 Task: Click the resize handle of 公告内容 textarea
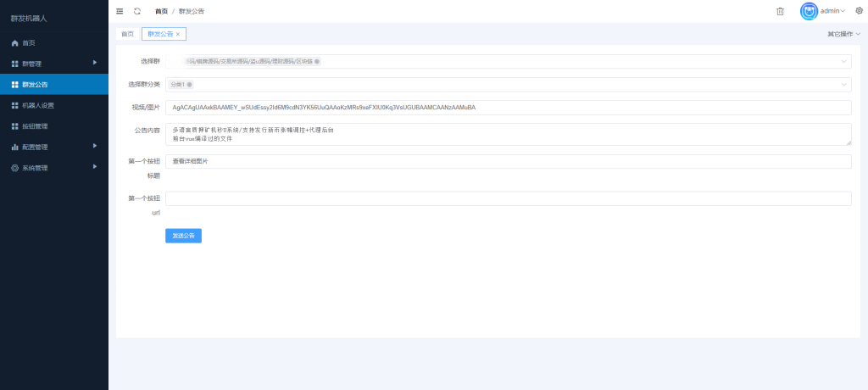click(849, 143)
